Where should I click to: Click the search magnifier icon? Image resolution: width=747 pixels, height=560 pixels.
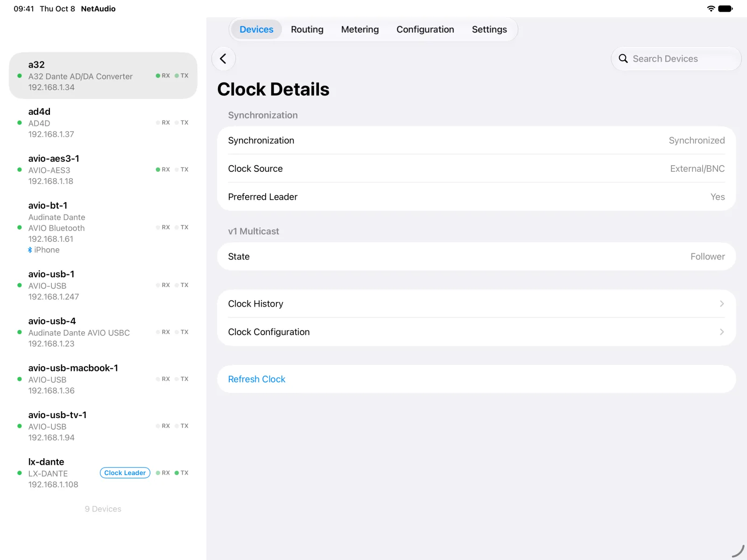pos(623,59)
